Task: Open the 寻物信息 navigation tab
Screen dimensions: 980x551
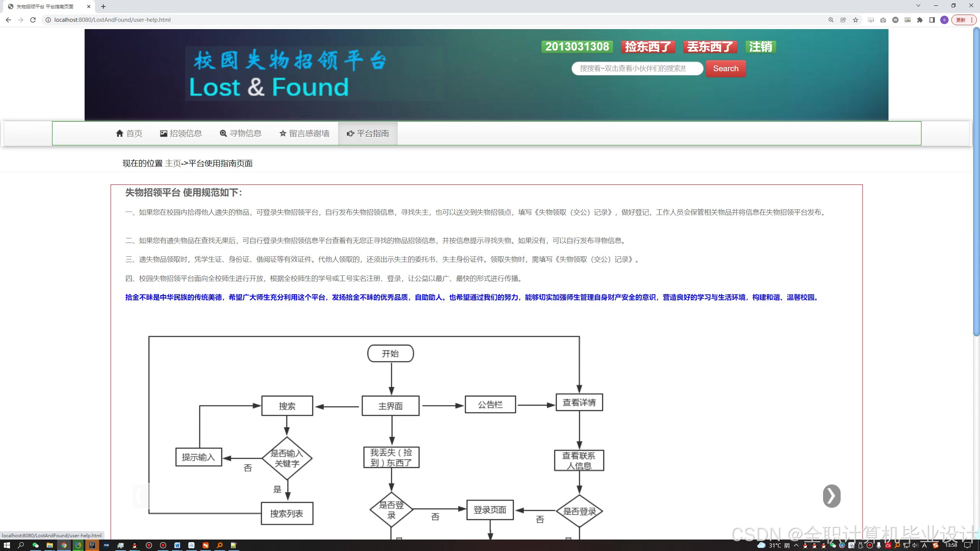Action: [241, 133]
